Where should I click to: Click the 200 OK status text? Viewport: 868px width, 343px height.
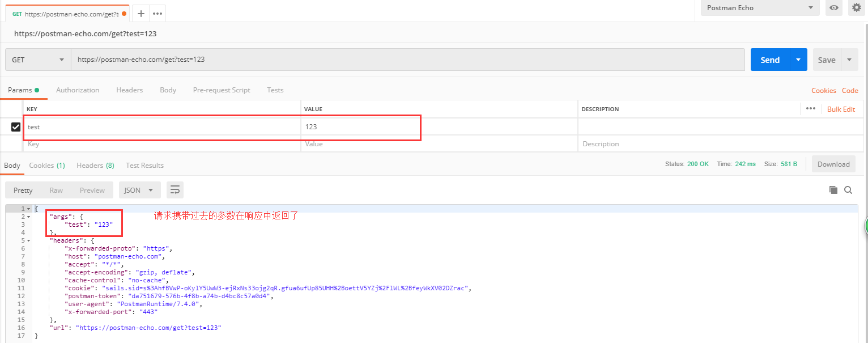pyautogui.click(x=698, y=164)
